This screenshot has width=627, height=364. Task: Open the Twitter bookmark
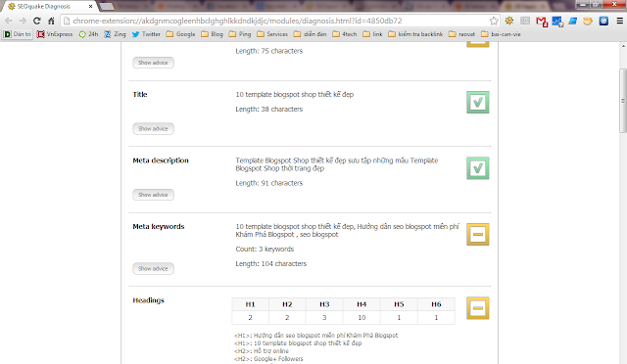click(x=146, y=34)
